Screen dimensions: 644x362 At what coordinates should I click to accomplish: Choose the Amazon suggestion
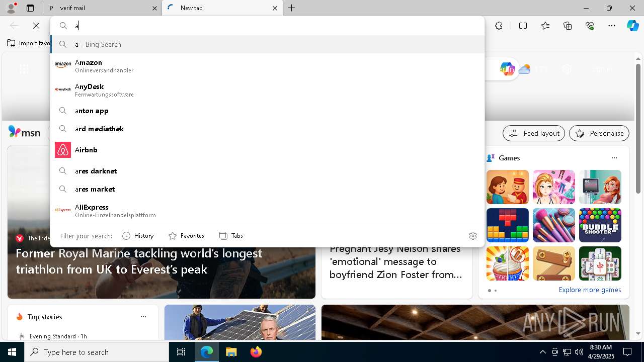(267, 66)
